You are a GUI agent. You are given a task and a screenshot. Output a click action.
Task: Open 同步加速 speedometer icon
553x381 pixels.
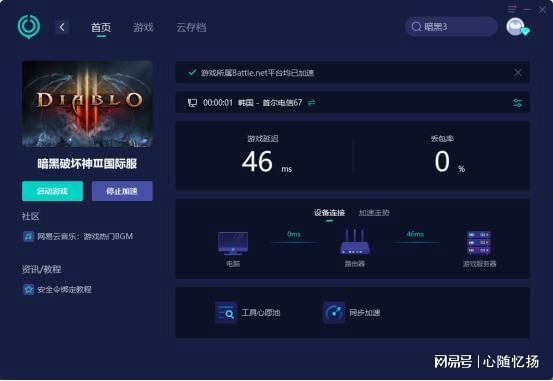334,313
